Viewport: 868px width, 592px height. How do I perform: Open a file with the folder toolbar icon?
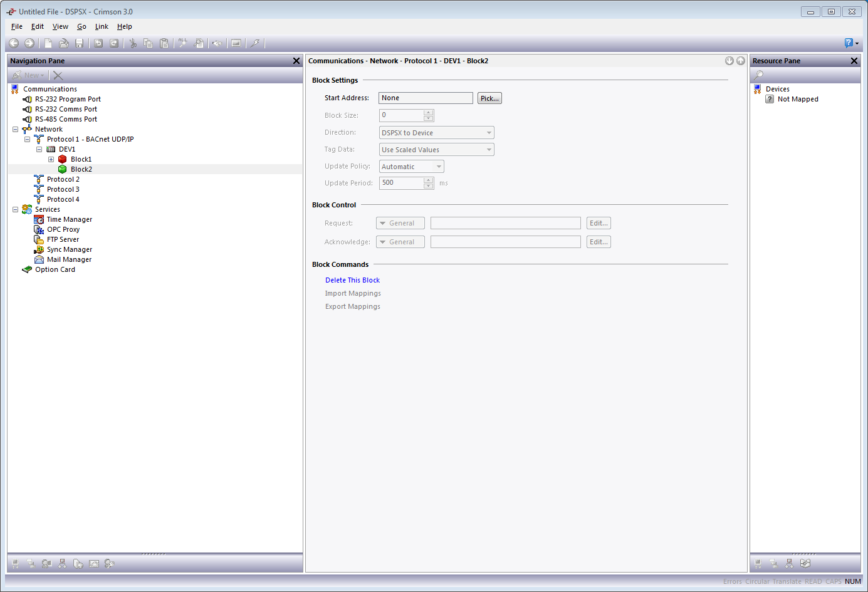64,43
